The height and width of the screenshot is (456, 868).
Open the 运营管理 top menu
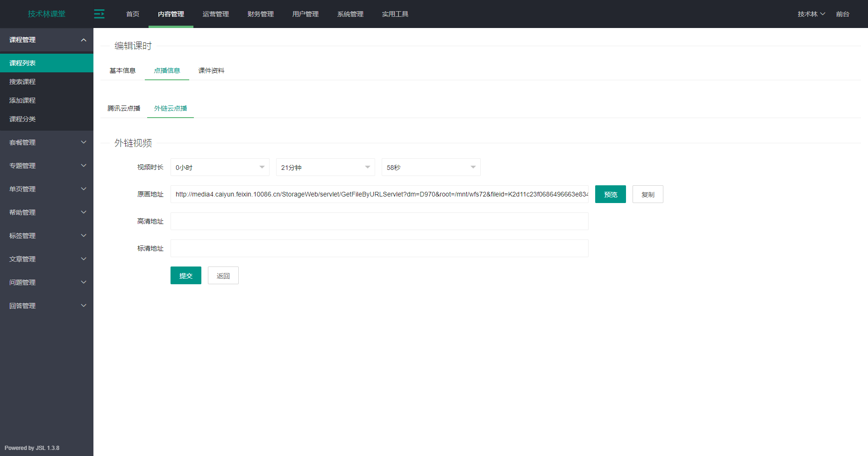coord(216,14)
